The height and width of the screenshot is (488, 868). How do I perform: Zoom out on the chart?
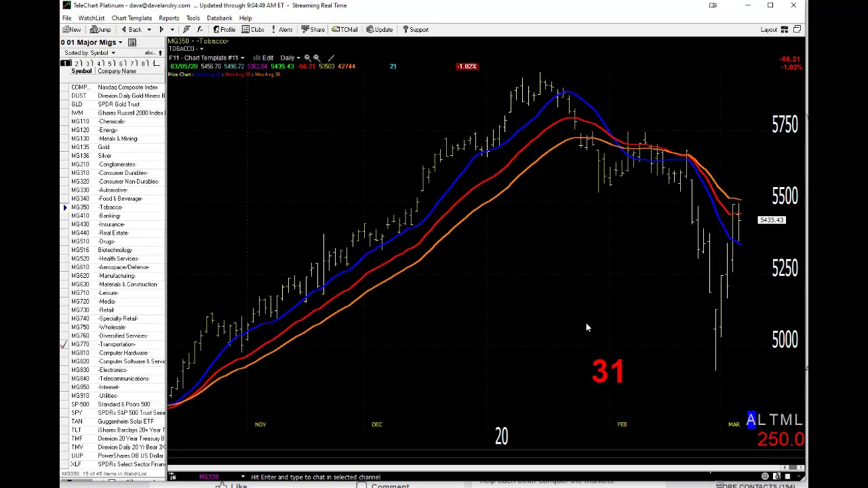coord(316,58)
